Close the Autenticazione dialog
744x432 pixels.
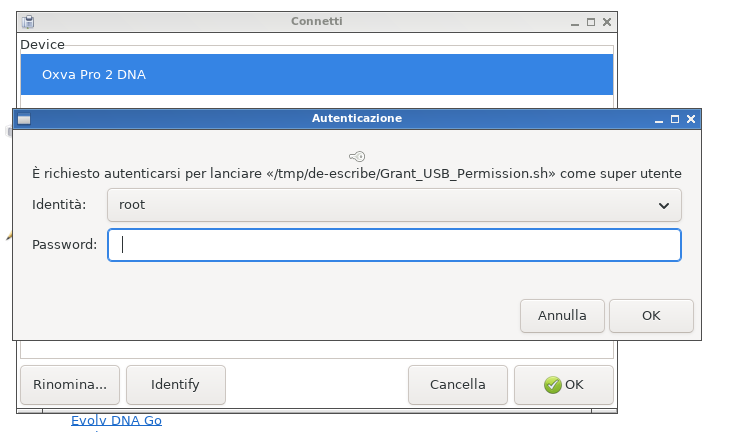pos(691,118)
